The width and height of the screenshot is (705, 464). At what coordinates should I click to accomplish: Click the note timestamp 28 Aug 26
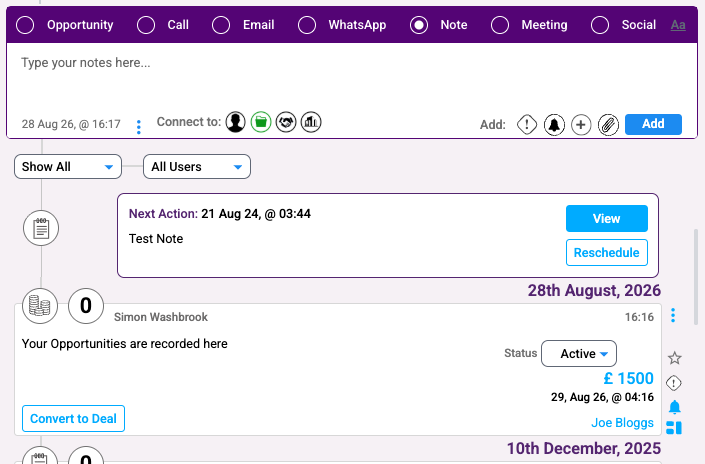click(71, 124)
